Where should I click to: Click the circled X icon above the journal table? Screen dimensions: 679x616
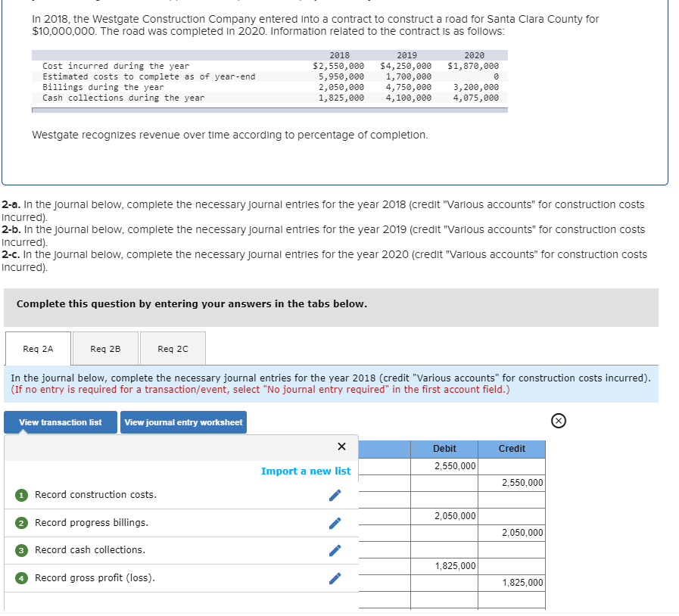[x=559, y=420]
